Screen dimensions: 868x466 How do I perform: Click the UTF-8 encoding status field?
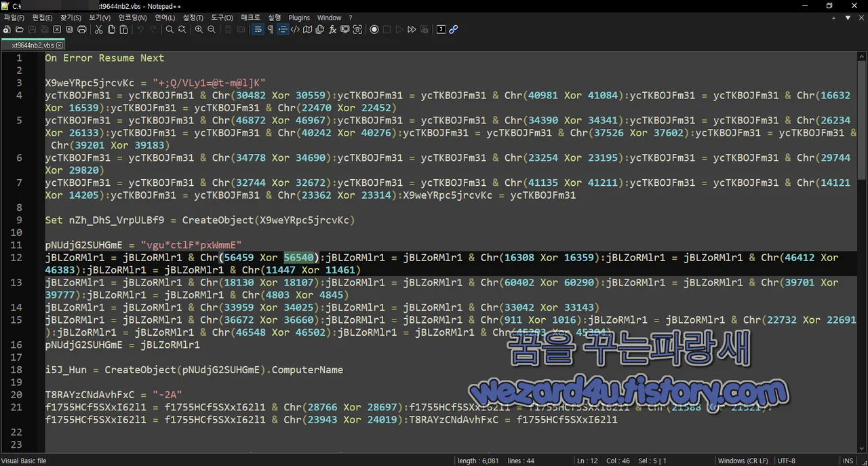tap(787, 461)
